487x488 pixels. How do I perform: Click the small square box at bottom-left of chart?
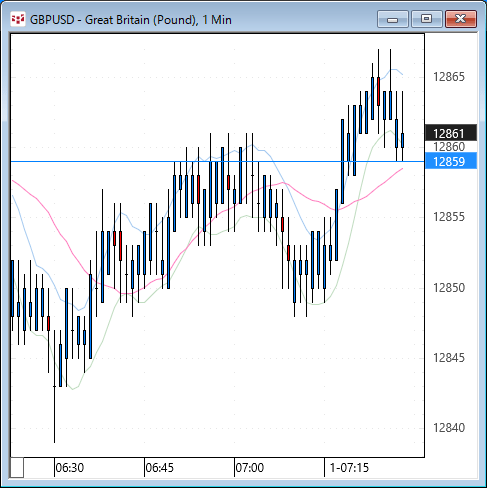point(17,468)
